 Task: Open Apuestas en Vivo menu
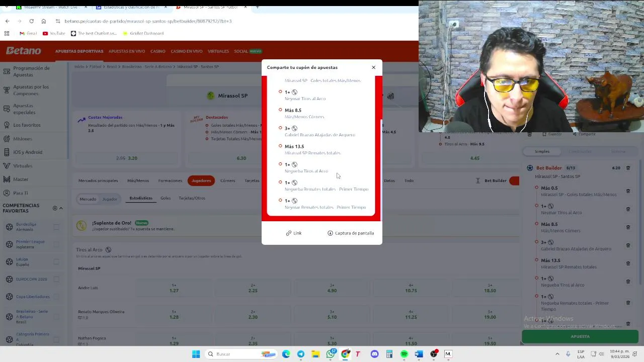point(127,51)
